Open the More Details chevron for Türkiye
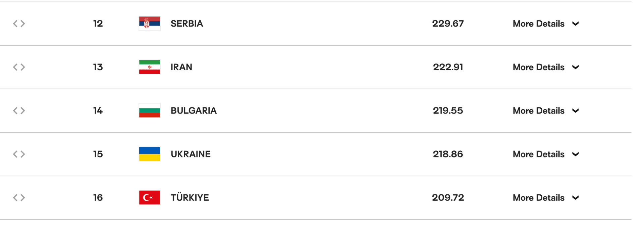644x228 pixels. [x=576, y=198]
